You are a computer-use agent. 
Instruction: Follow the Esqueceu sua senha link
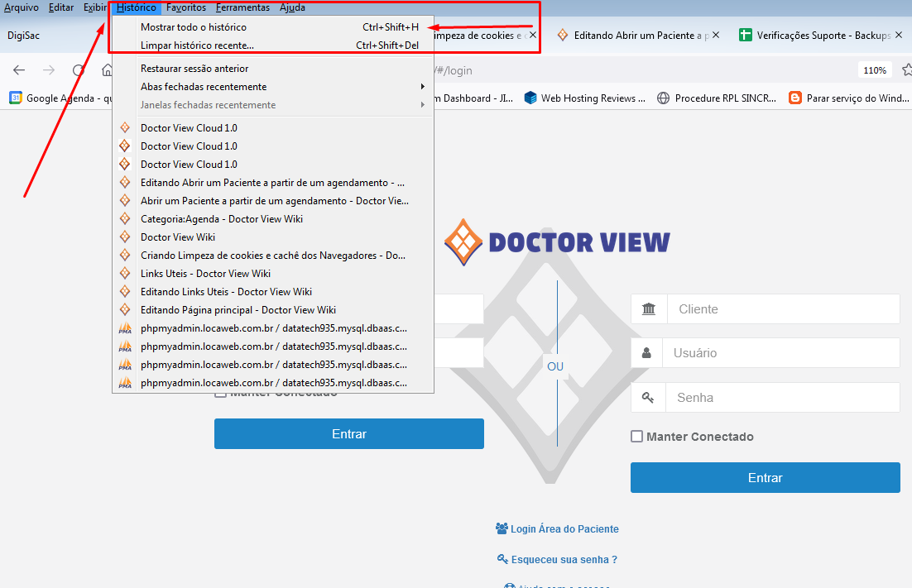564,559
